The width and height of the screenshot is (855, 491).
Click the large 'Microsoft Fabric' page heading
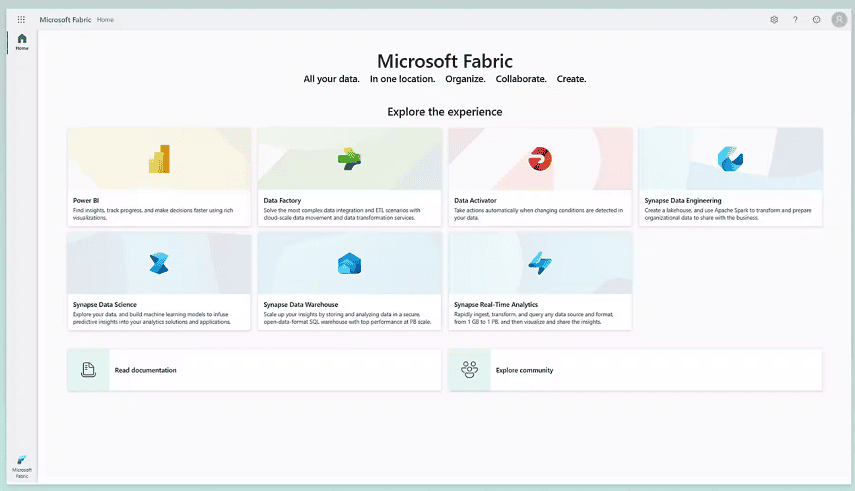click(x=445, y=61)
